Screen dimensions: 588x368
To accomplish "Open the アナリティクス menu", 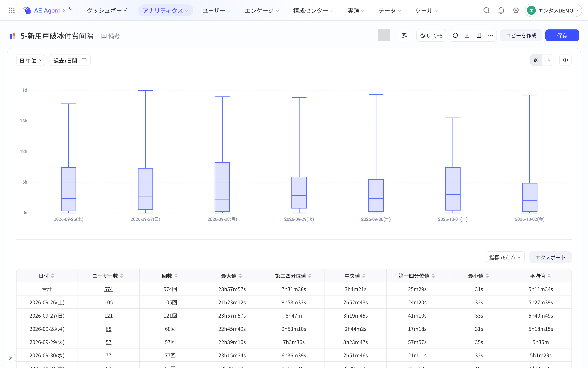I will (165, 10).
